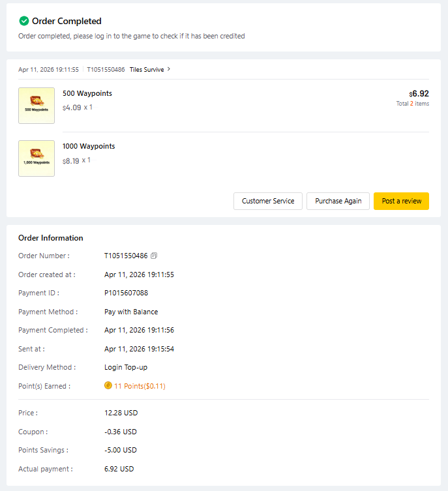Click the gold coin icon beside Points Earned

click(108, 386)
